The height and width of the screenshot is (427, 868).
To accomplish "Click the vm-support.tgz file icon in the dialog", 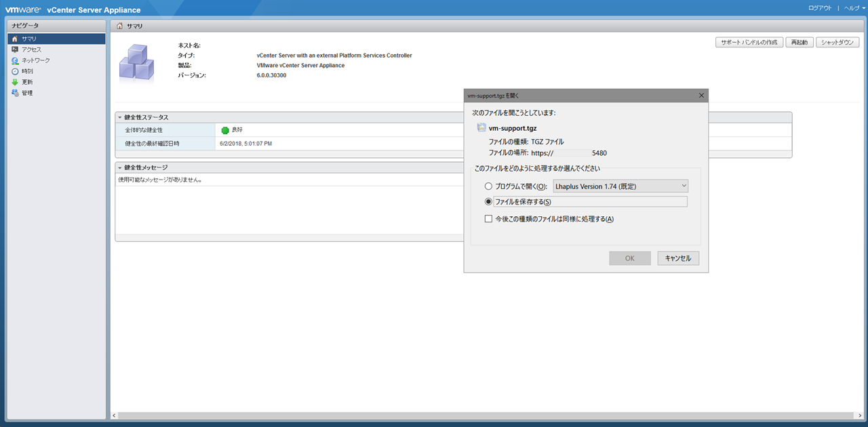I will point(481,127).
